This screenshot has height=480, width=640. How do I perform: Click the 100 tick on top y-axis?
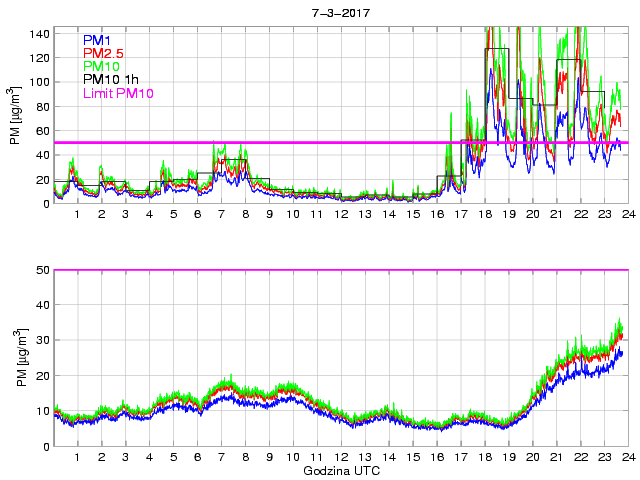coord(38,82)
